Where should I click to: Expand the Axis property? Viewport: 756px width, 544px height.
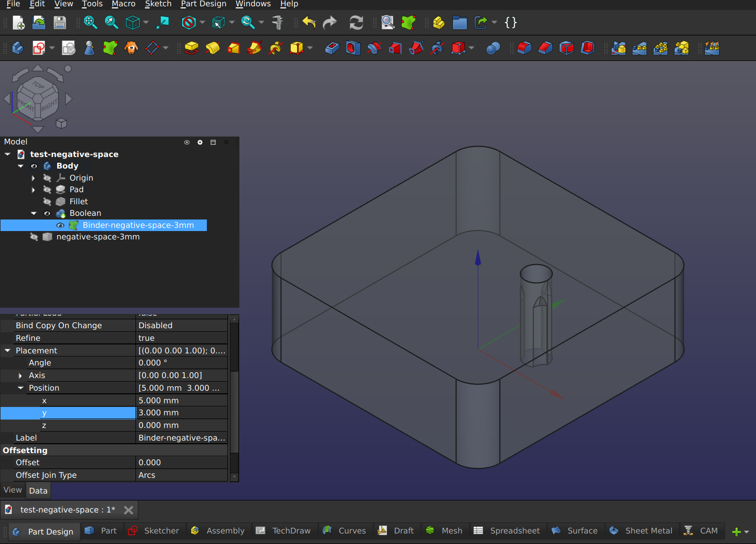pos(20,375)
